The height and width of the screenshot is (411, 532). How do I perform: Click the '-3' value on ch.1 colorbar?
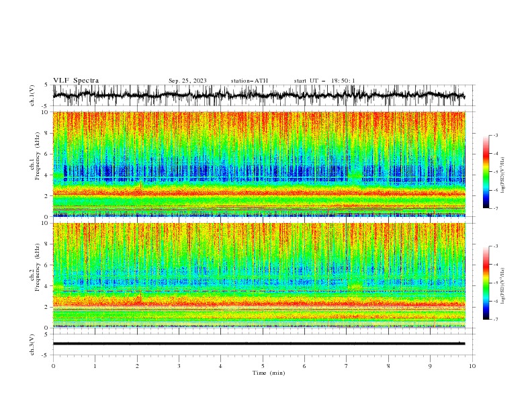point(495,135)
